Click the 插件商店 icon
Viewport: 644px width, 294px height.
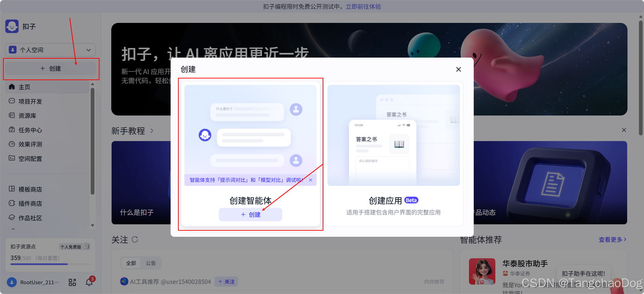point(12,203)
